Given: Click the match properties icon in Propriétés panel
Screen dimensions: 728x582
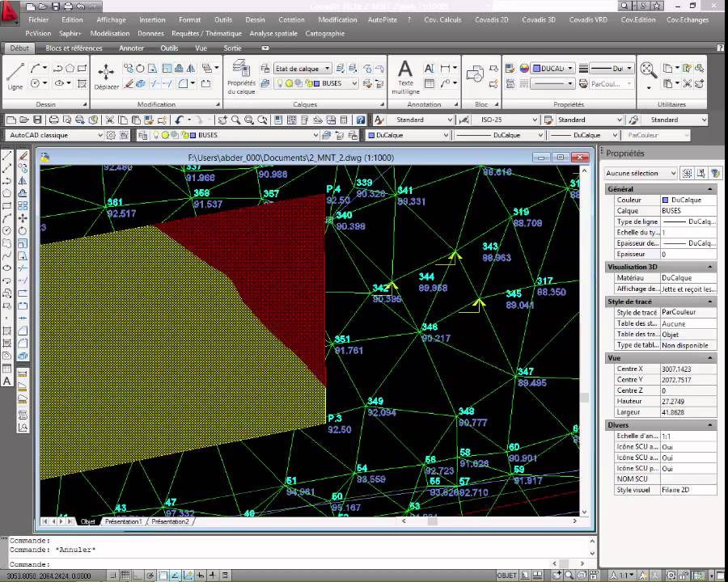Looking at the screenshot, I should 510,68.
